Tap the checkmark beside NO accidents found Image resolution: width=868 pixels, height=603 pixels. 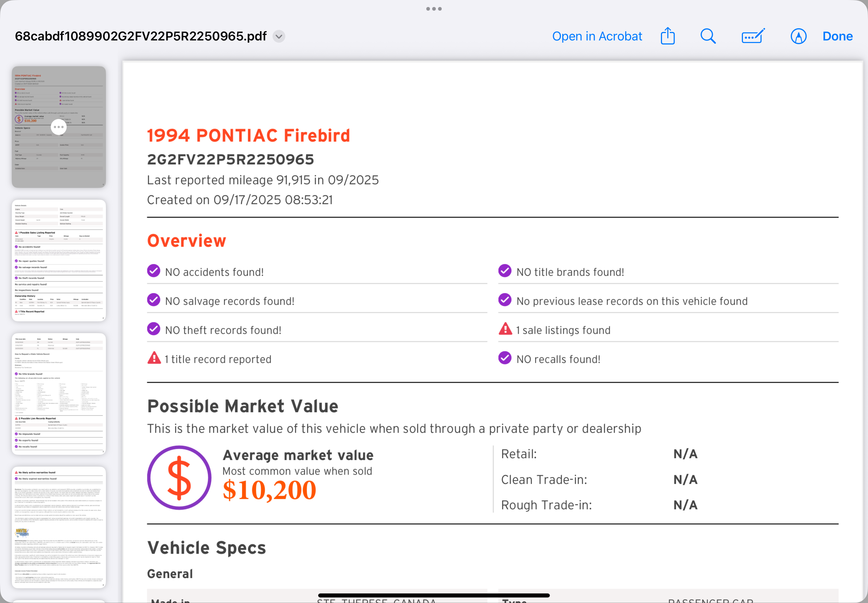click(x=153, y=271)
